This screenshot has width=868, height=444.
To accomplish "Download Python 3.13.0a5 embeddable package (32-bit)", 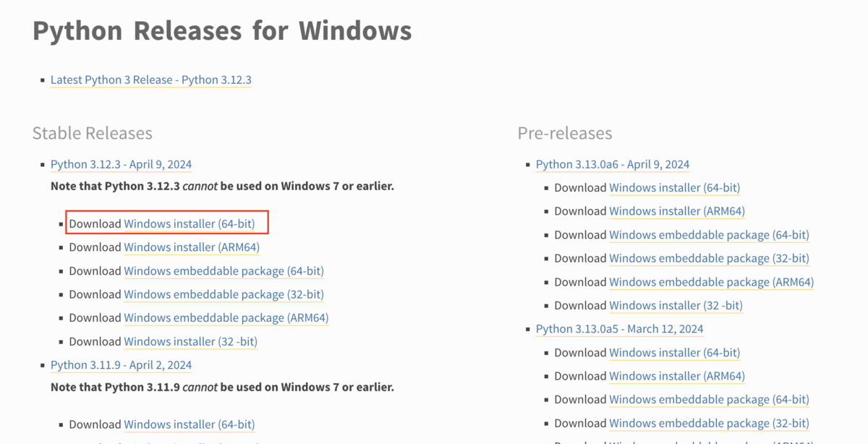I will pyautogui.click(x=709, y=423).
